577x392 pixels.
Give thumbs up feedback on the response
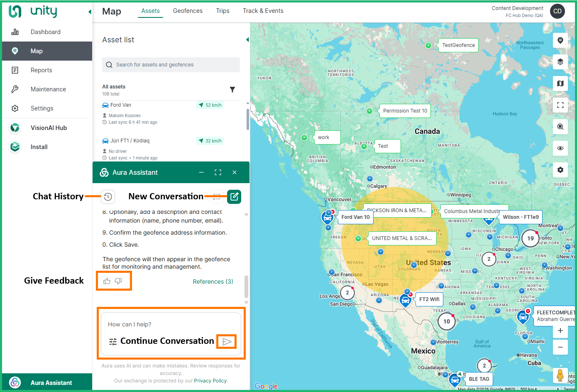click(x=107, y=281)
